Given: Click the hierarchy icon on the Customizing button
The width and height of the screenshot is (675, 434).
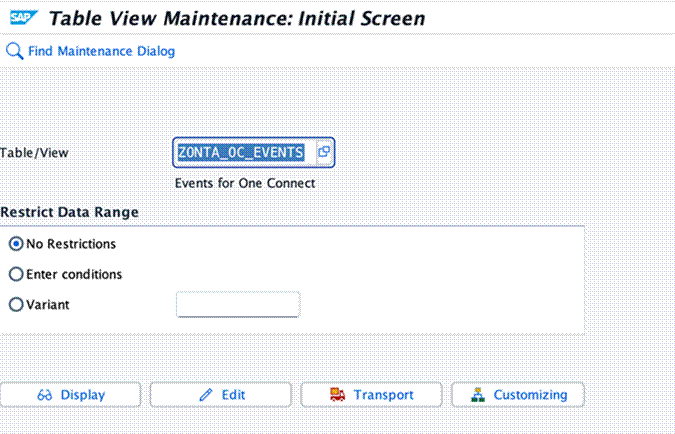Looking at the screenshot, I should coord(478,395).
